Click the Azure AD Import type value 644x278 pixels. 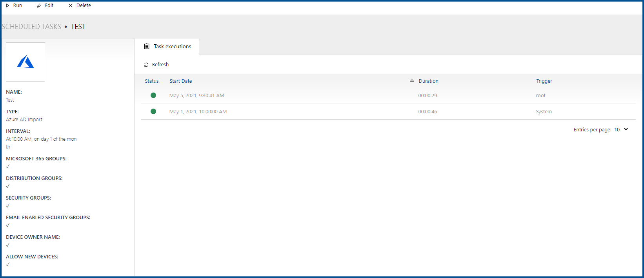click(24, 120)
